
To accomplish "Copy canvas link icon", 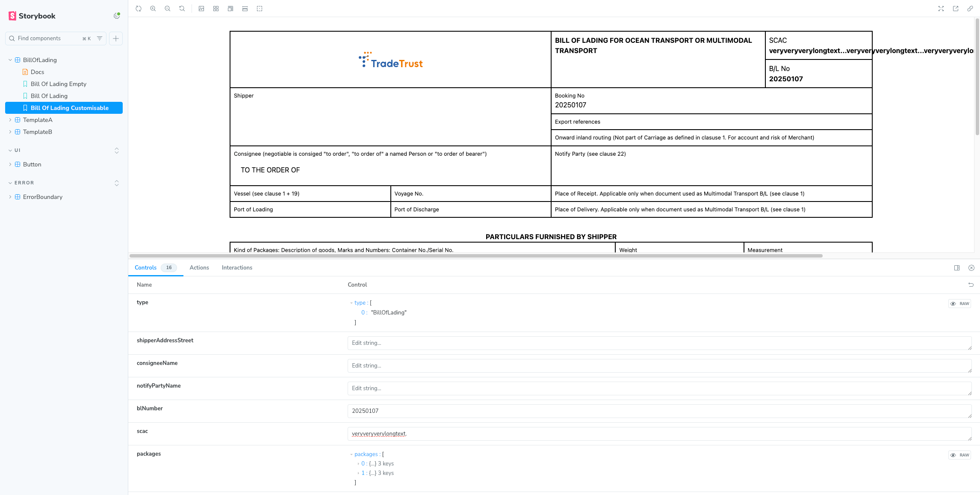I will pos(970,9).
